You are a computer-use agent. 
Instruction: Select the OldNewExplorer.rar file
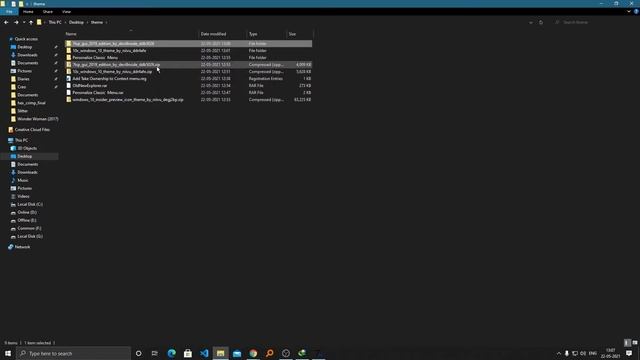(x=189, y=86)
